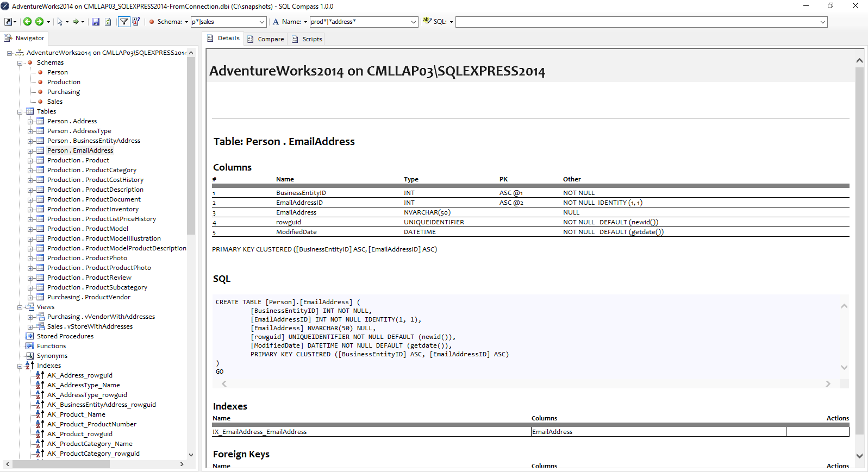This screenshot has width=868, height=472.
Task: Click the Save floppy disk icon
Action: pyautogui.click(x=96, y=22)
